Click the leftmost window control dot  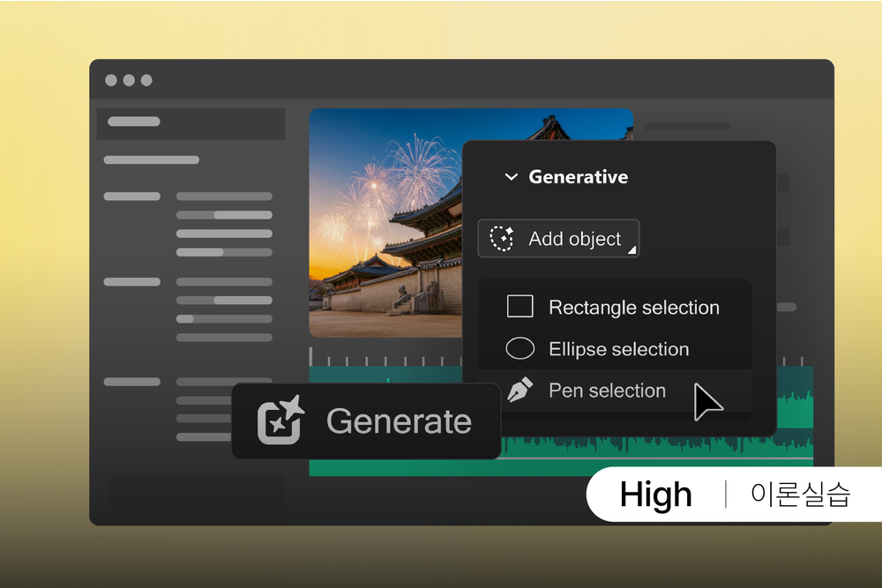tap(111, 80)
